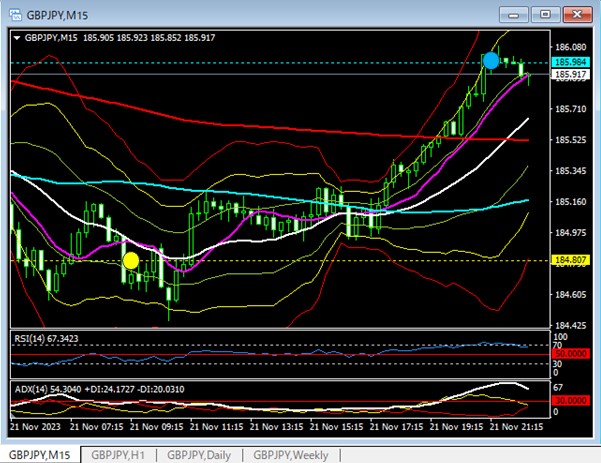Select the active GBPJPY,M15 tab
The width and height of the screenshot is (601, 463).
click(x=40, y=454)
